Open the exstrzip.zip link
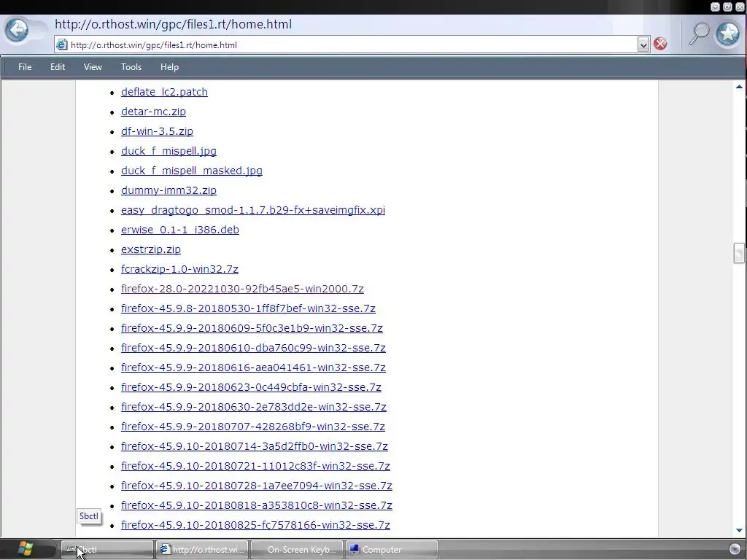This screenshot has width=747, height=560. point(151,249)
